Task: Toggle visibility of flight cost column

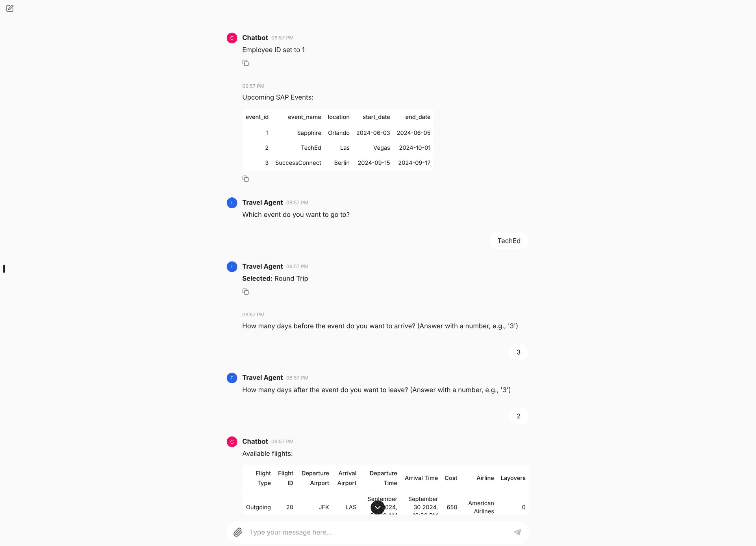Action: coord(451,478)
